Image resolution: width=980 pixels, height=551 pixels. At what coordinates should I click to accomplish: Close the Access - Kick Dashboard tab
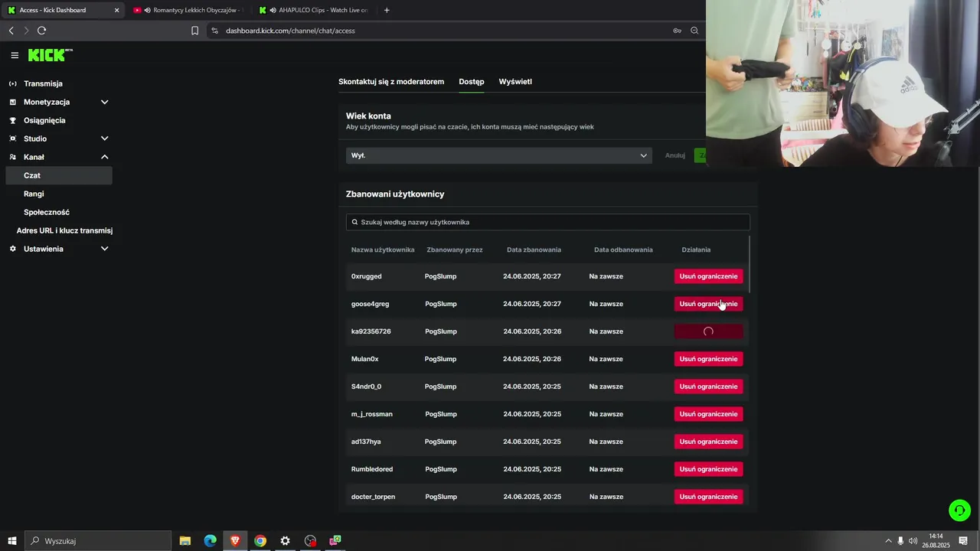(x=117, y=10)
